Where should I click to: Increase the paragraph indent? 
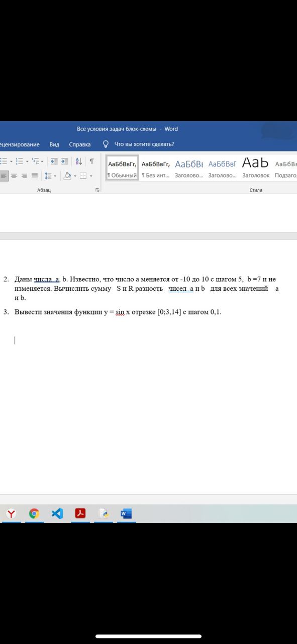[x=65, y=161]
